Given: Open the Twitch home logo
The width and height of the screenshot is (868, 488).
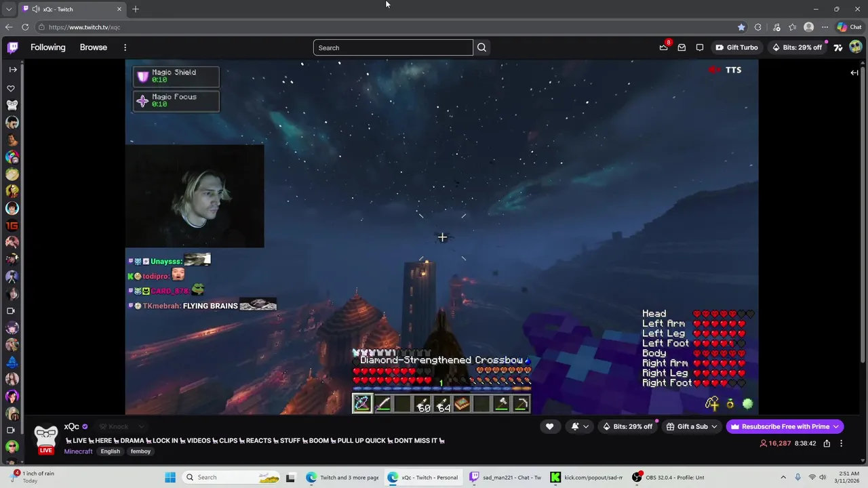Looking at the screenshot, I should click(13, 47).
